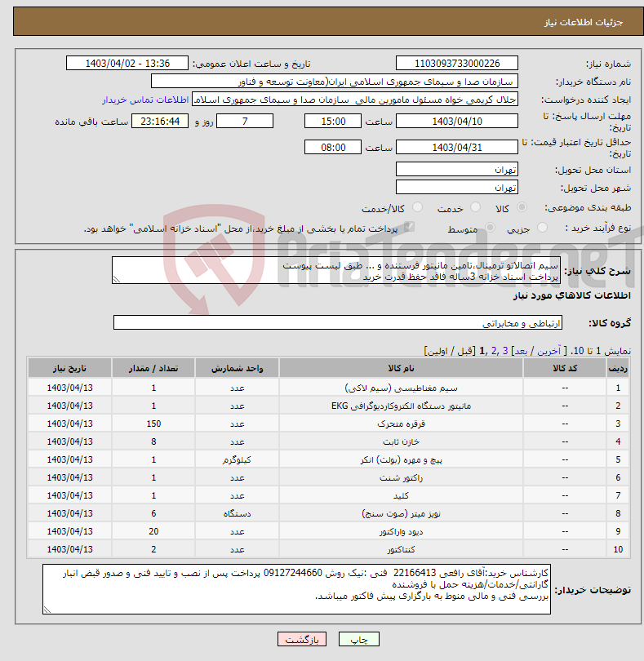The width and height of the screenshot is (644, 661).
Task: Click the نام کالا column header
Action: tap(401, 368)
